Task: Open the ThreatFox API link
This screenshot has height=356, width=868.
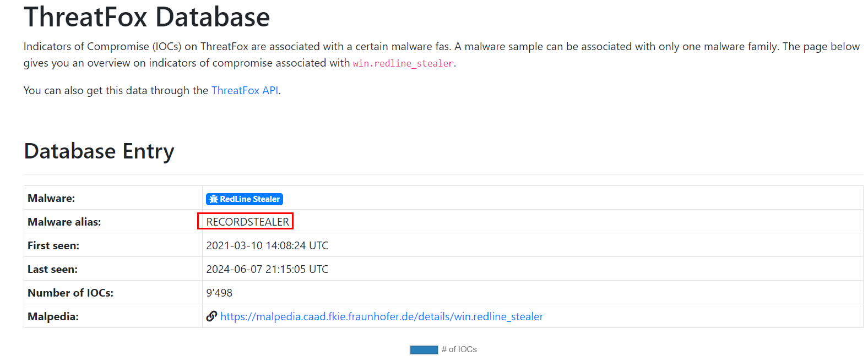Action: pyautogui.click(x=245, y=91)
